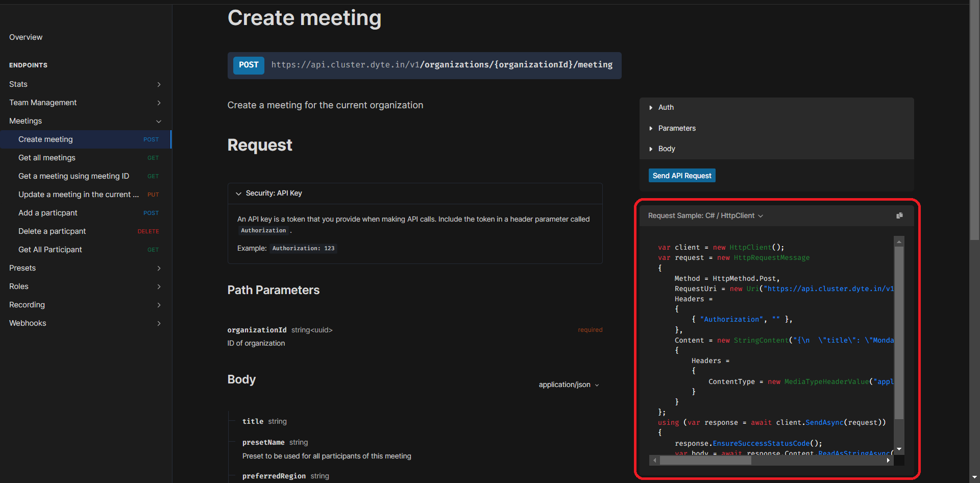Image resolution: width=980 pixels, height=483 pixels.
Task: Click the ENDPOINTS sidebar label
Action: click(28, 65)
